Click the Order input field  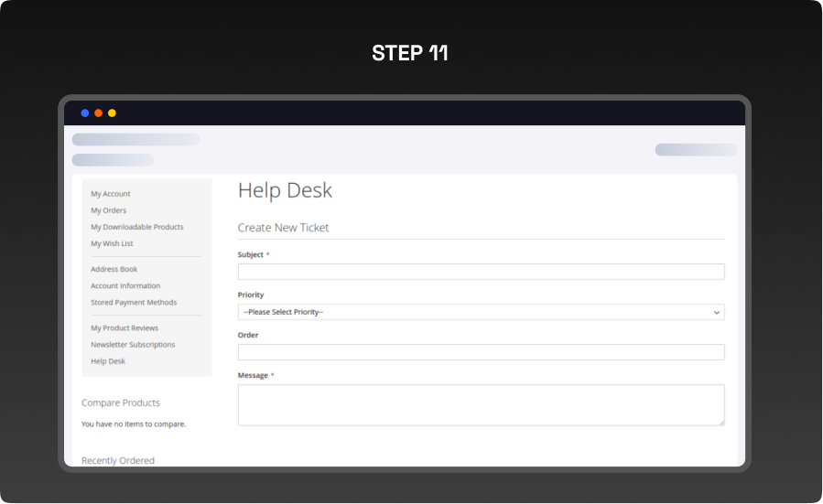pyautogui.click(x=481, y=352)
